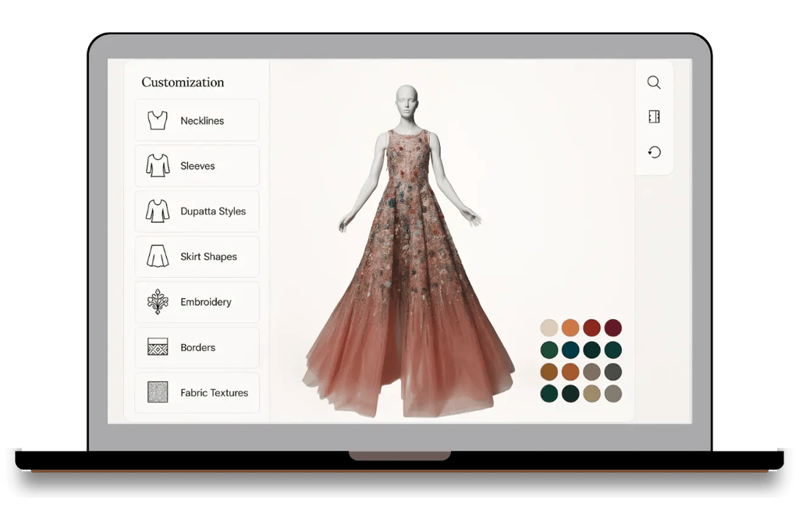The width and height of the screenshot is (799, 532).
Task: Select the Necklines shirt icon
Action: coord(157,120)
